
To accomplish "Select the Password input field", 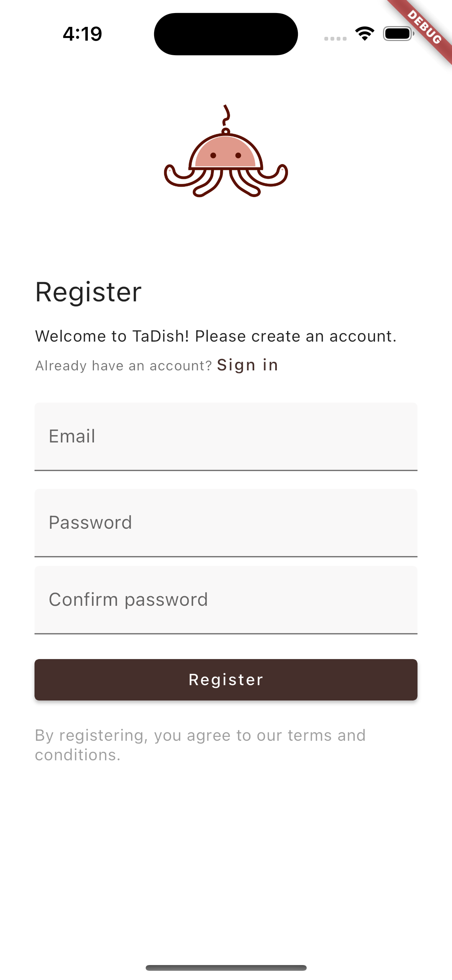I will coord(226,522).
